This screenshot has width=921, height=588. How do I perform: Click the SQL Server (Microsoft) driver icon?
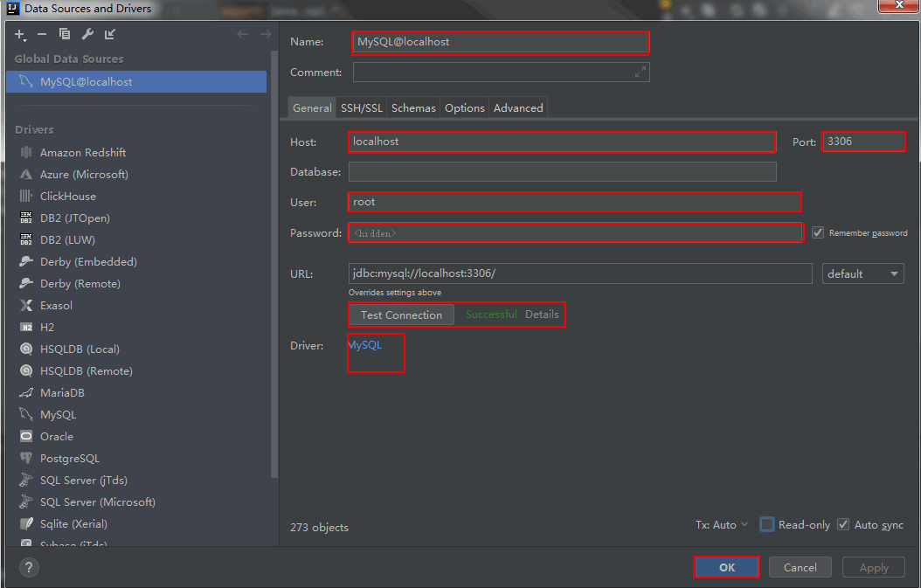26,502
